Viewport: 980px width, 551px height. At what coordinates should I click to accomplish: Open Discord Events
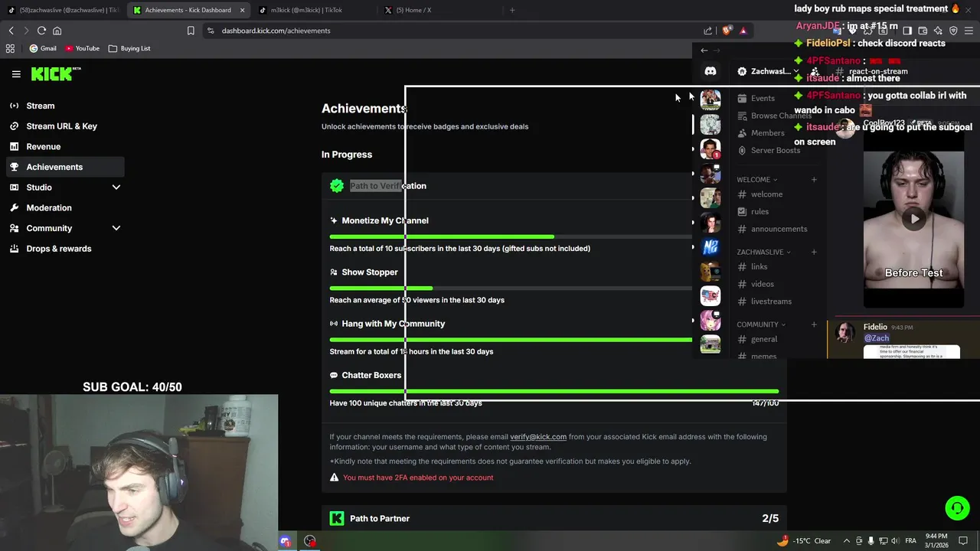pyautogui.click(x=756, y=98)
